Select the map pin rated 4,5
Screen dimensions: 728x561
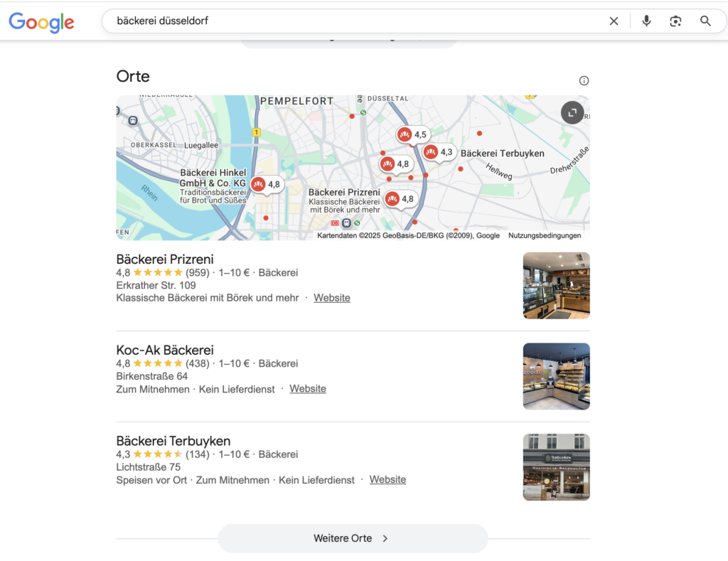[412, 134]
